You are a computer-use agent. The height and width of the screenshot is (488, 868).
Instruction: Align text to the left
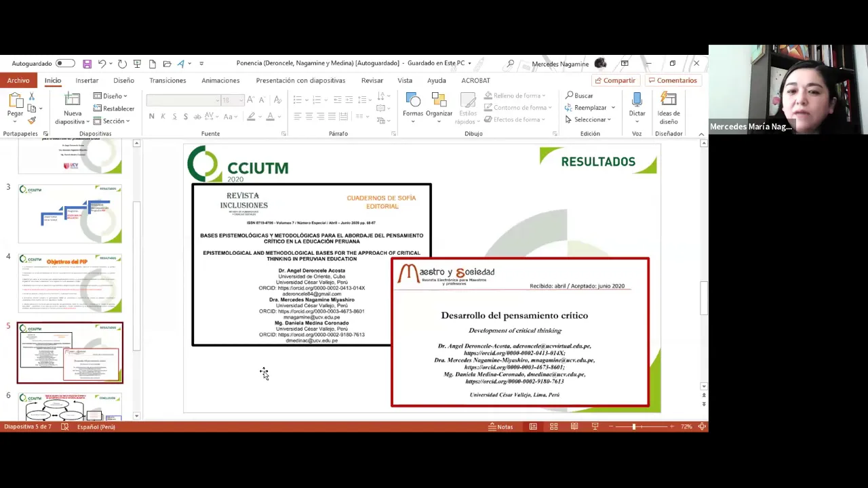297,117
